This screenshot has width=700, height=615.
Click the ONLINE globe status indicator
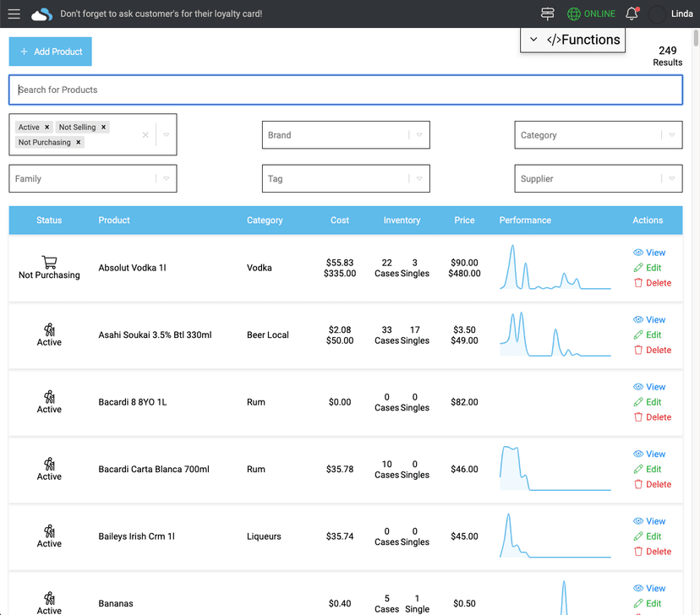[x=591, y=14]
